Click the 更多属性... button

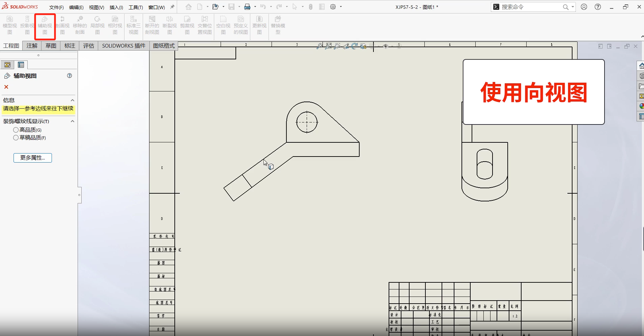click(33, 158)
